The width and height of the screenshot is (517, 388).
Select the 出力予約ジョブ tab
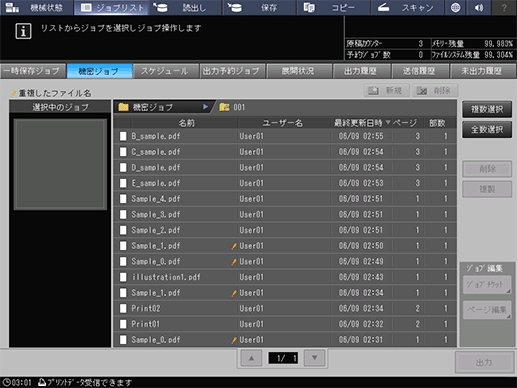tap(232, 71)
